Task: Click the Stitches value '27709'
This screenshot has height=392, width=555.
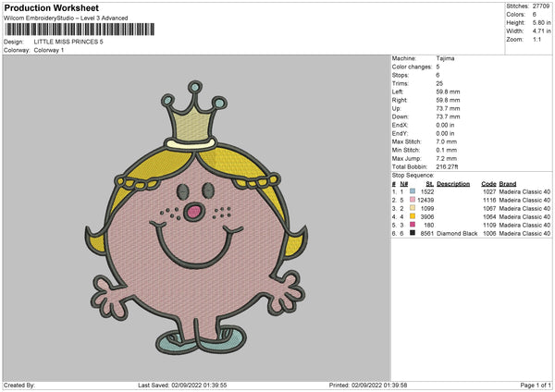Action: 541,6
